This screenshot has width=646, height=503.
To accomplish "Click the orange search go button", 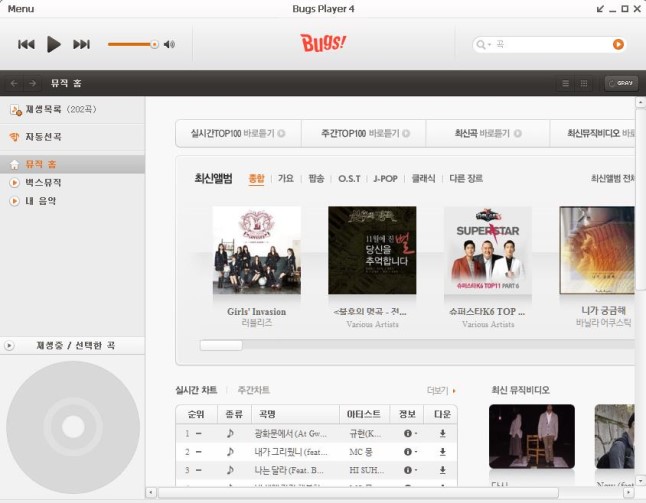I will [x=618, y=44].
